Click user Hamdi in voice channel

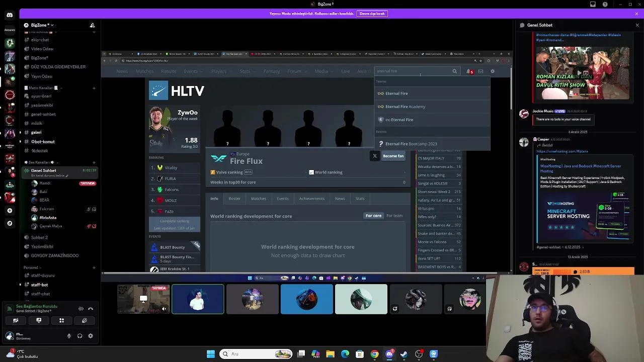pos(45,184)
